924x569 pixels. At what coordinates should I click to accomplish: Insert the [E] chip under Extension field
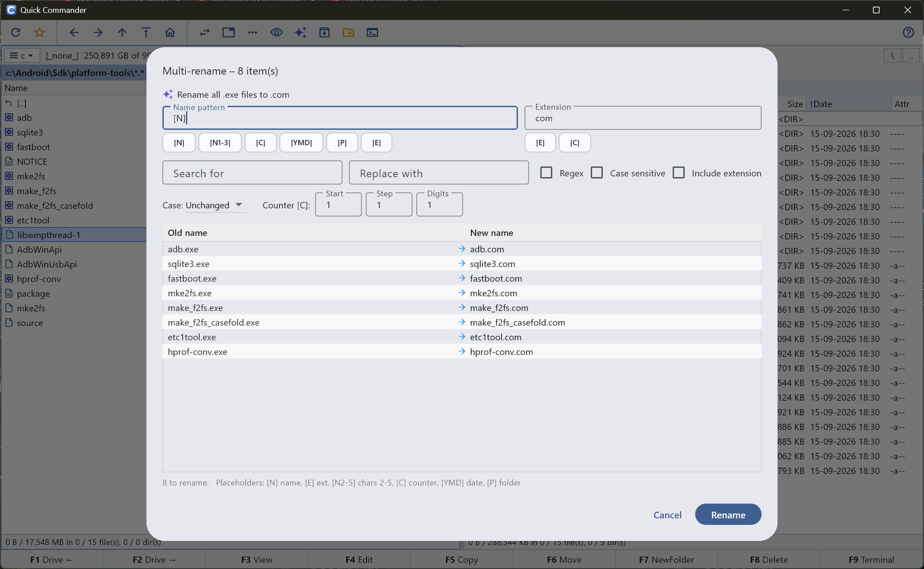click(x=540, y=143)
